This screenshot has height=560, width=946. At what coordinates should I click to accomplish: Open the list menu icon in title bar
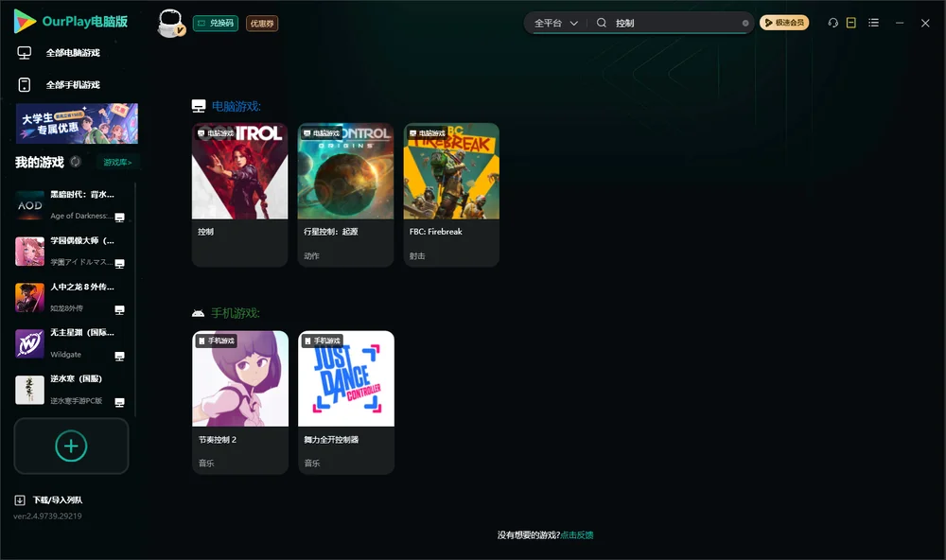click(x=873, y=23)
